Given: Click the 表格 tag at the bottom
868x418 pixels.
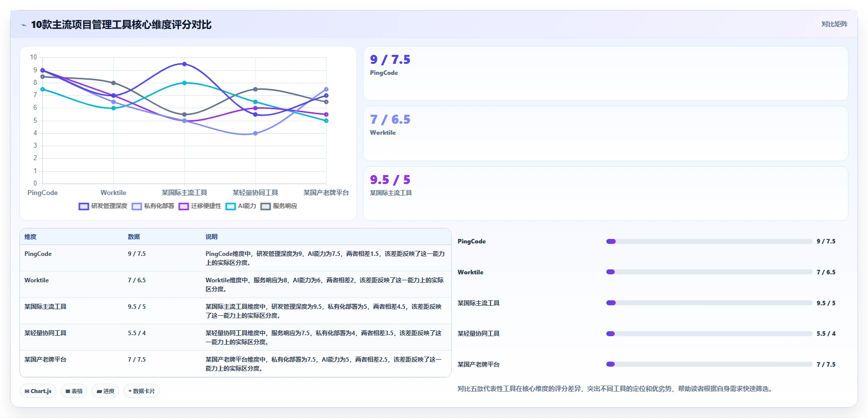Looking at the screenshot, I should pos(74,391).
